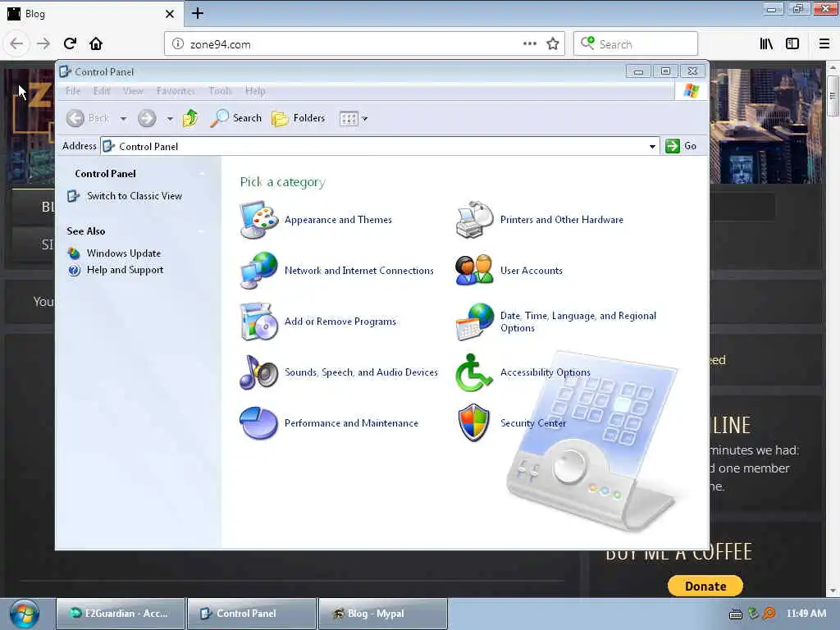
Task: Click the Up folder toolbar icon
Action: pos(190,118)
